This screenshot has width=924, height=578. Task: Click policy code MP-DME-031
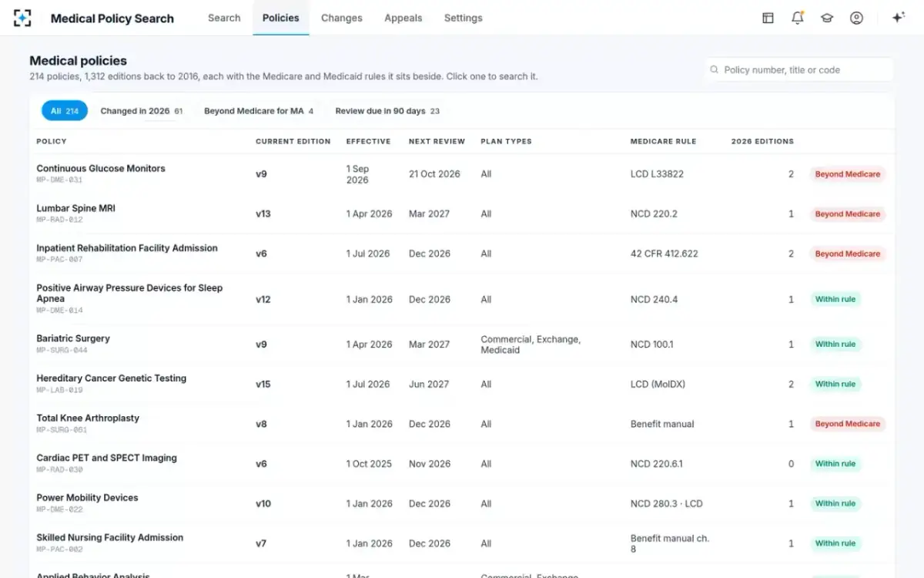59,180
